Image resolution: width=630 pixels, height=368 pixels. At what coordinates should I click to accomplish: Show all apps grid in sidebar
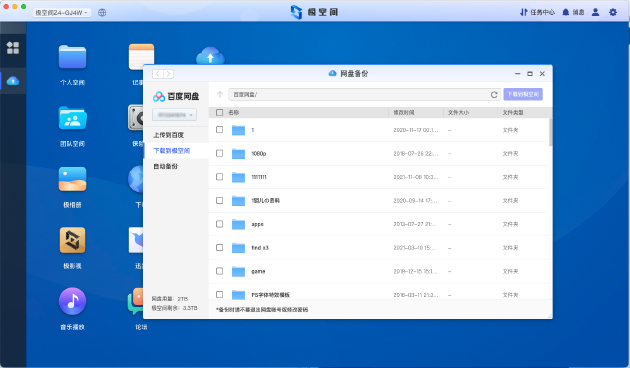[13, 48]
